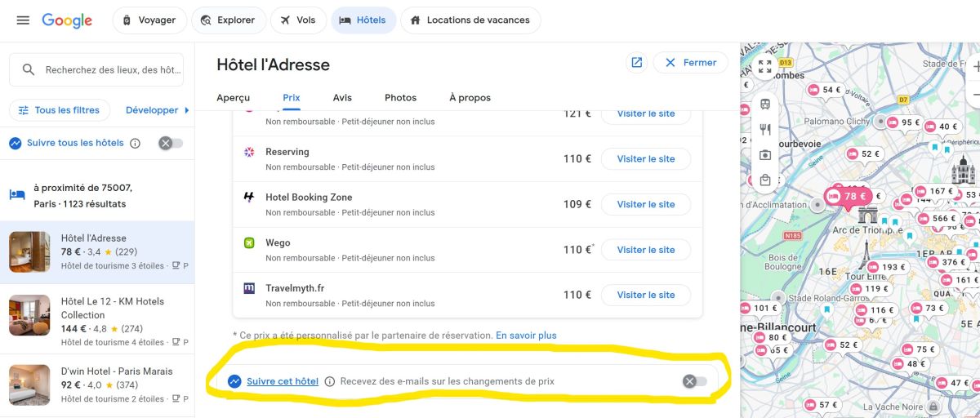Click the hotel search input field
The width and height of the screenshot is (980, 418).
(96, 70)
